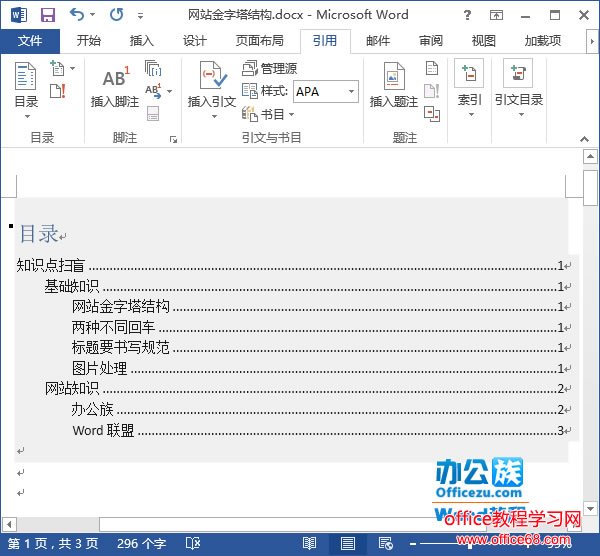600x556 pixels.
Task: Select the 引用 tab
Action: [325, 41]
